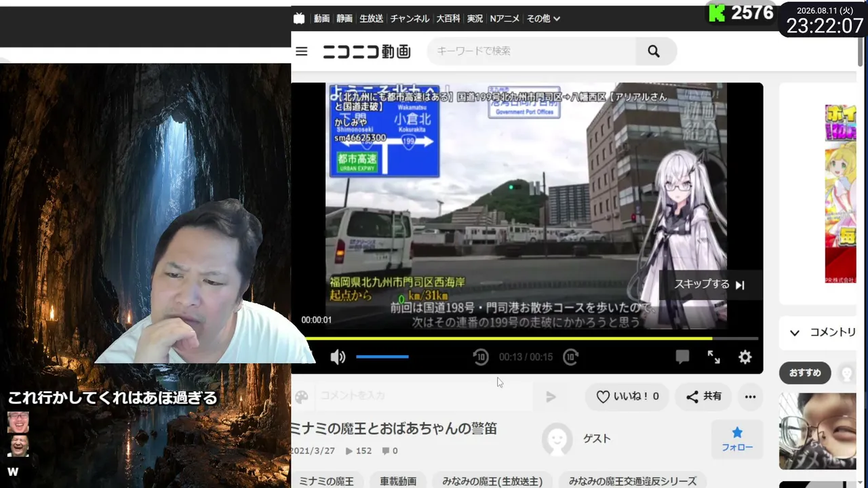The width and height of the screenshot is (868, 488).
Task: Open the みなみの魔王交通違反シリーズ tag
Action: (633, 481)
